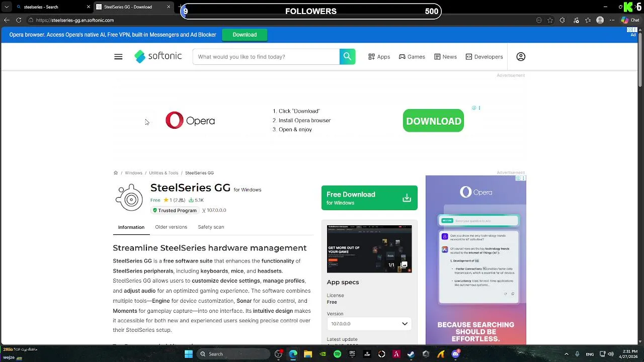The image size is (644, 362).
Task: Click the Softonic logo
Action: 158,56
